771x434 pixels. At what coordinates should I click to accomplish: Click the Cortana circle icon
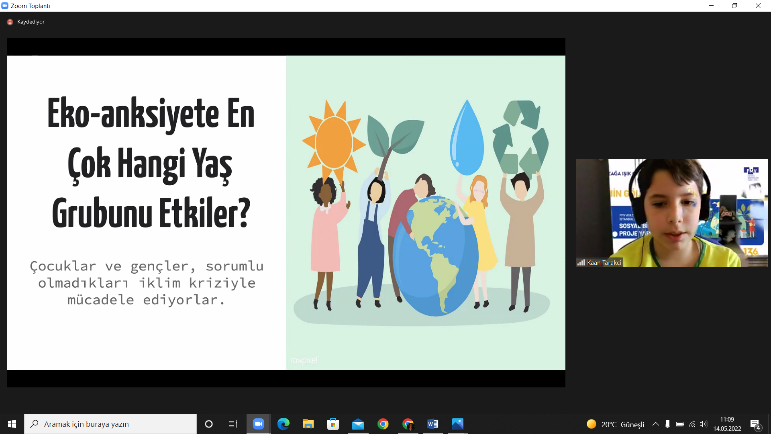(x=209, y=424)
